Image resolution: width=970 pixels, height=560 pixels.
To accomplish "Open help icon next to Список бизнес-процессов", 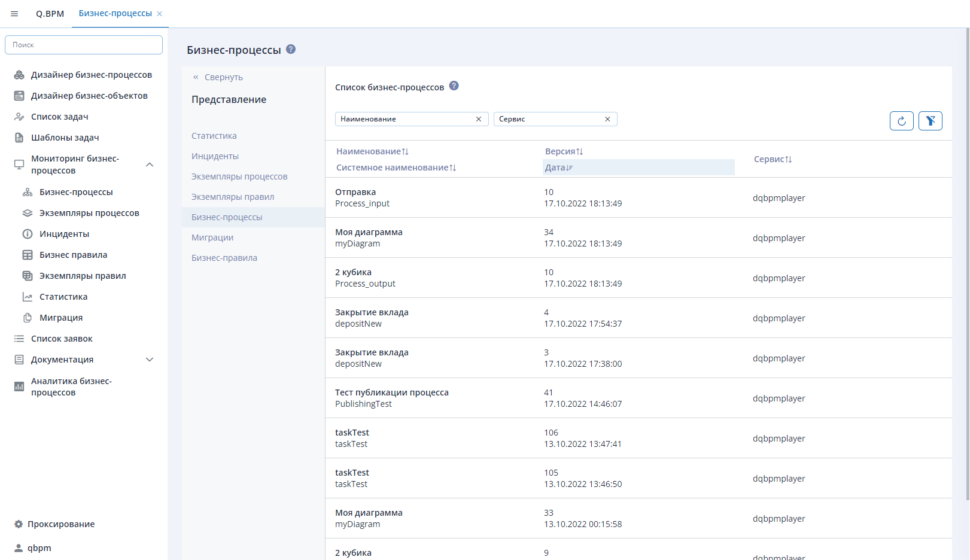I will coord(454,86).
